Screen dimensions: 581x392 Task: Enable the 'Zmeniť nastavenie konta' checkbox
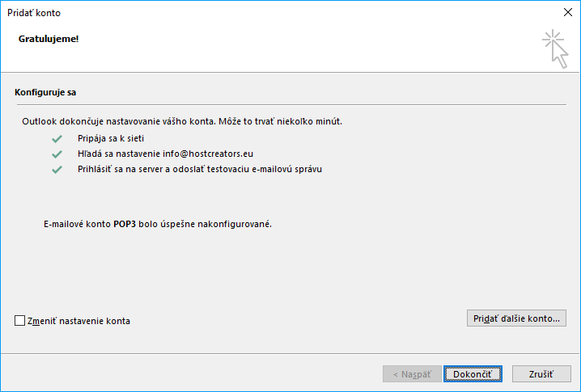[20, 321]
